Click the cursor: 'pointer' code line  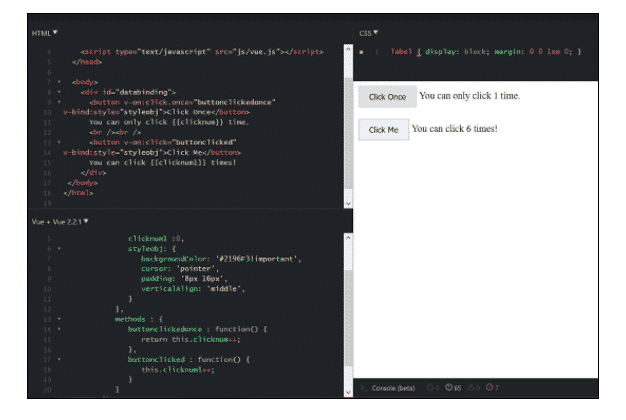(180, 269)
